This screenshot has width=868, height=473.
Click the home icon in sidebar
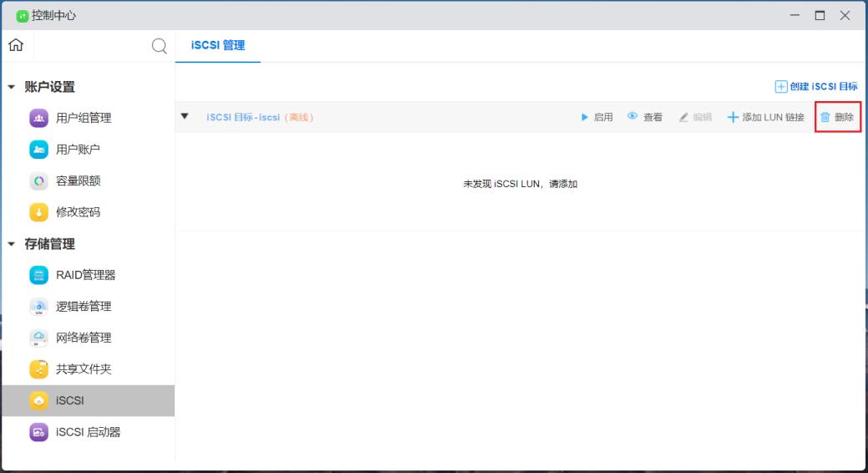coord(16,46)
